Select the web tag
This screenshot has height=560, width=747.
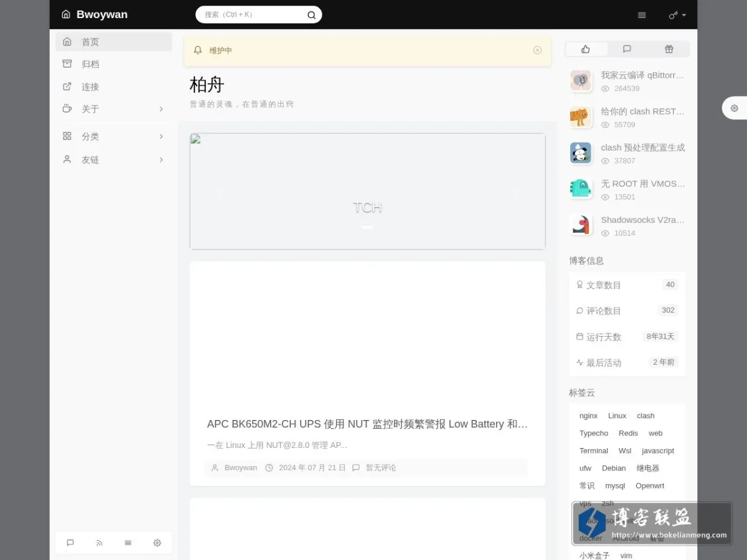click(655, 433)
